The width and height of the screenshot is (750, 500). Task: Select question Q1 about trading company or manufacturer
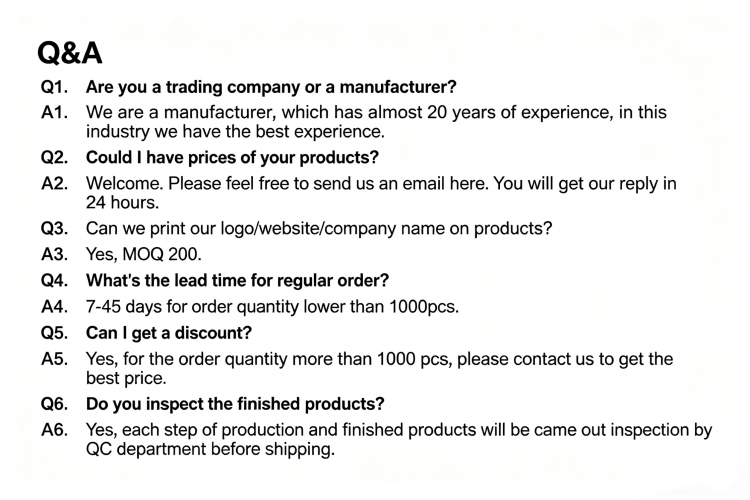coord(271,87)
